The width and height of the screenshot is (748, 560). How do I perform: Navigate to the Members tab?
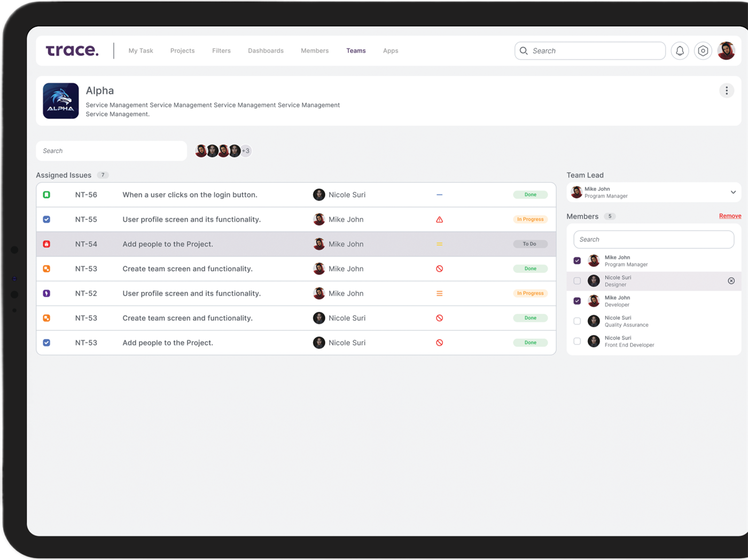coord(315,51)
